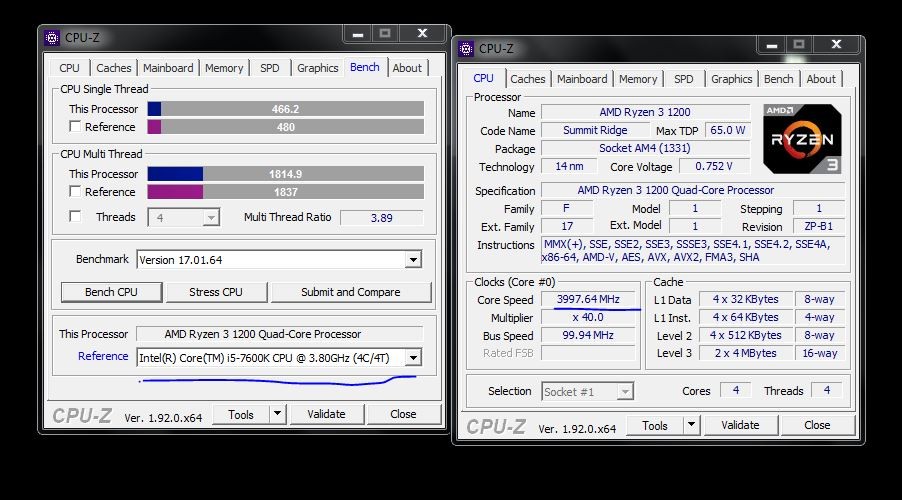Click Code Name value Summit Ridge
This screenshot has width=902, height=500.
point(595,130)
